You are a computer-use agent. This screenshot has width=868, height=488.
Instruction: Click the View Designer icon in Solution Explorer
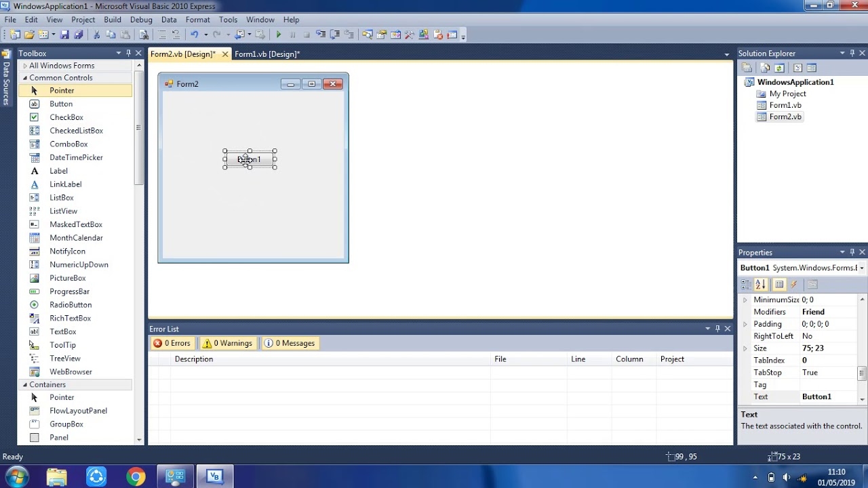[x=812, y=68]
